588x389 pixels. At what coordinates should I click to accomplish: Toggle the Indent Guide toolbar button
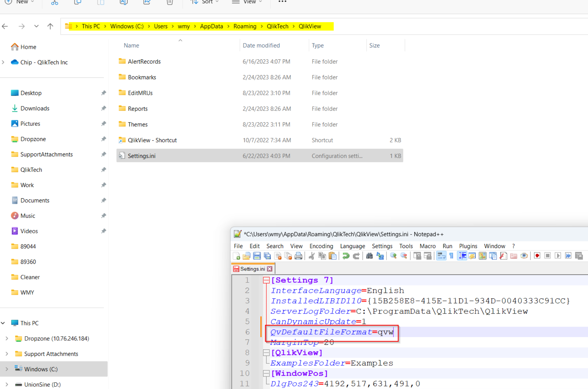point(462,256)
